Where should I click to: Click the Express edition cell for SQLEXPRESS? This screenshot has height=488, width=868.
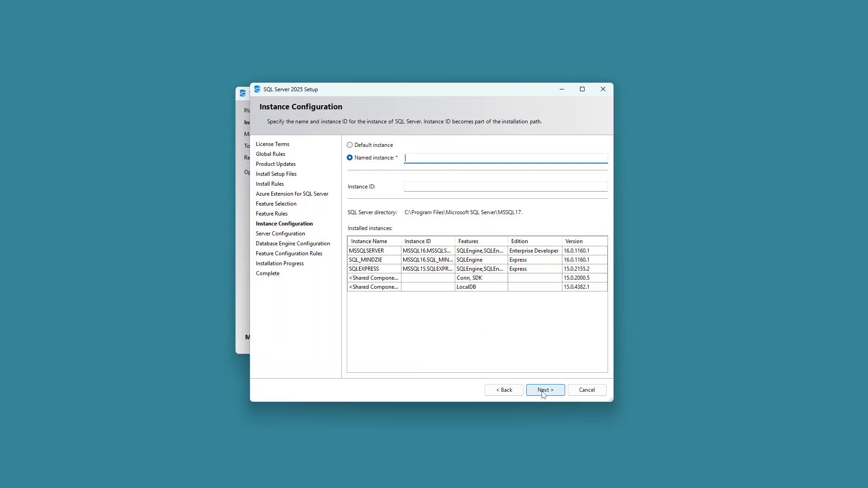point(535,269)
